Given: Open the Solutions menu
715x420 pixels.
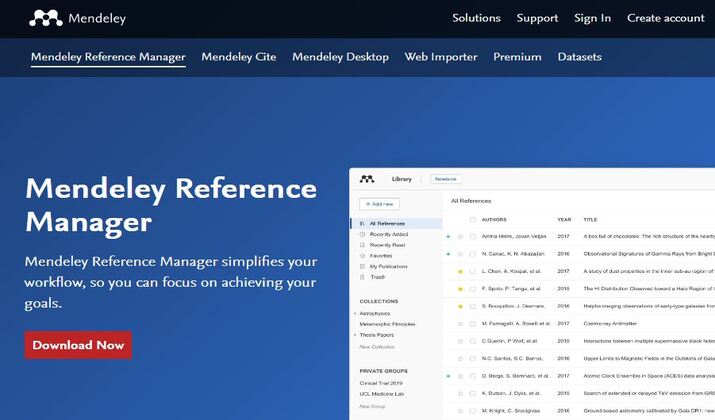Looking at the screenshot, I should click(477, 18).
